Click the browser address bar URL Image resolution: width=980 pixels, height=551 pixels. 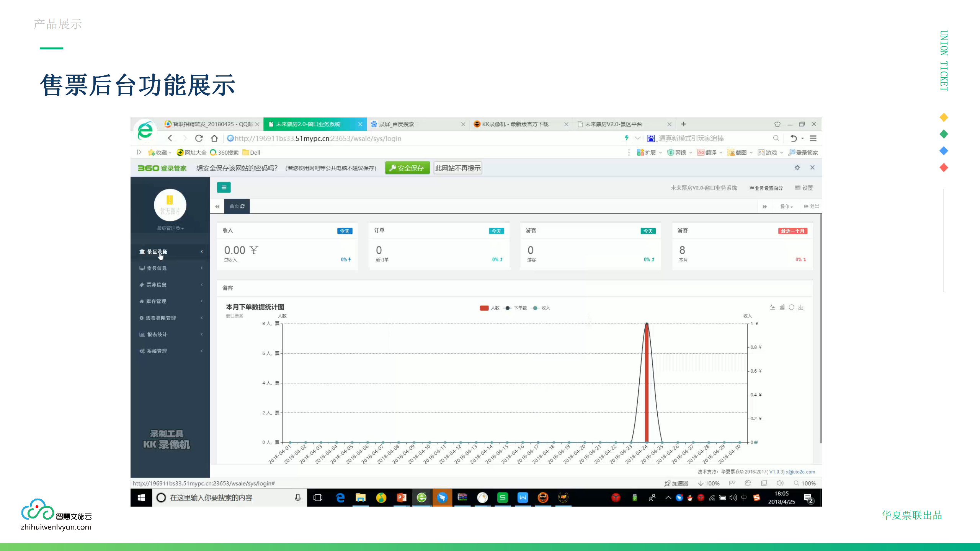click(x=318, y=138)
